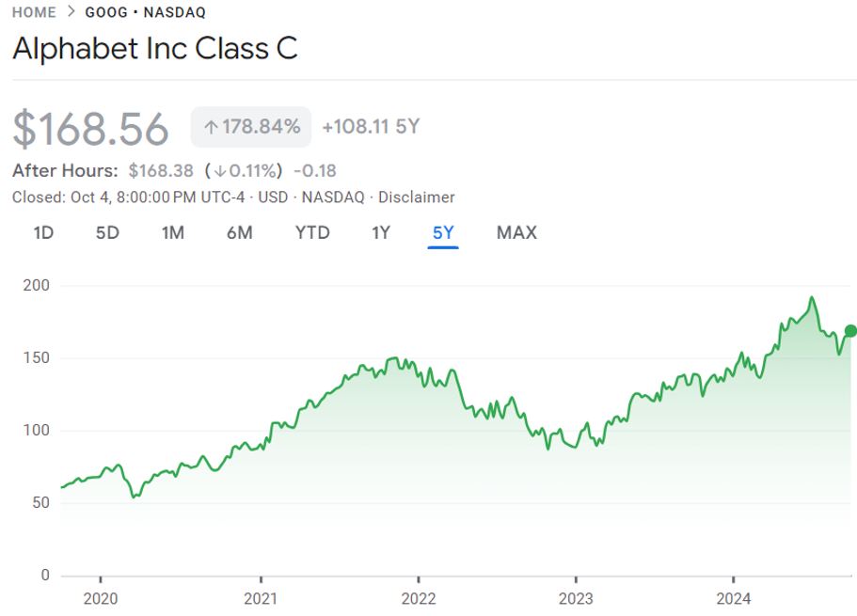This screenshot has width=857, height=616.
Task: Click the GOOG • NASDAQ breadcrumb
Action: click(x=145, y=13)
